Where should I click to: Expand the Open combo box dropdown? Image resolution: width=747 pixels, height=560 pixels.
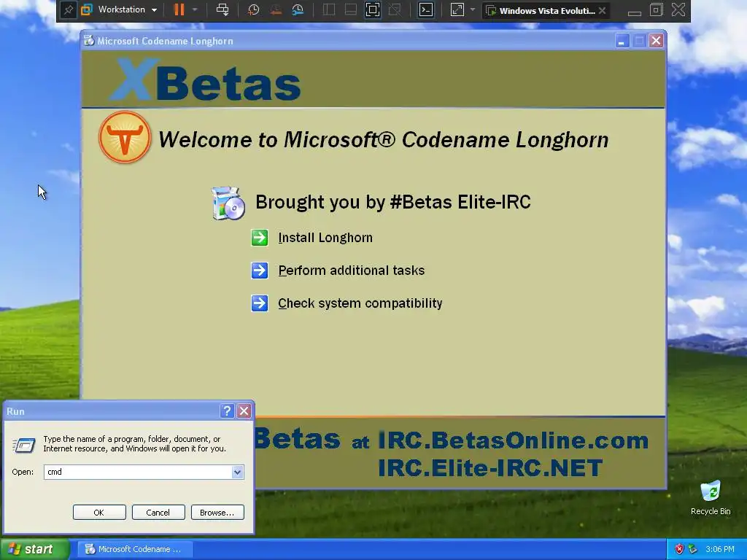coord(237,472)
